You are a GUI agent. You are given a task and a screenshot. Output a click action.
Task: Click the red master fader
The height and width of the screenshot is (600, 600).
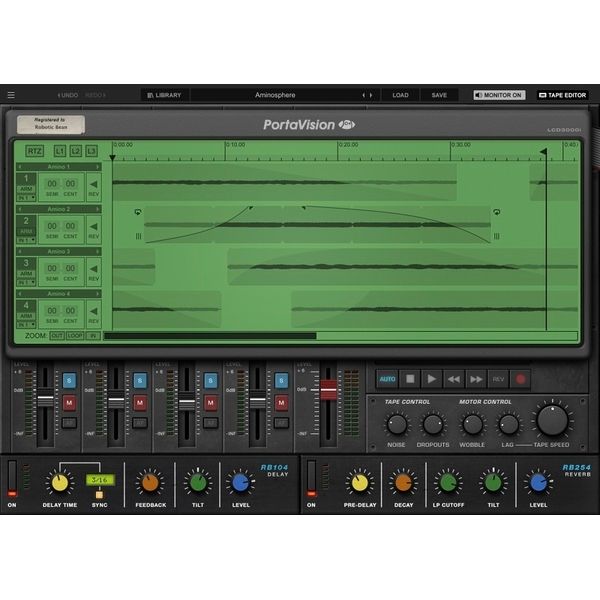coord(328,390)
